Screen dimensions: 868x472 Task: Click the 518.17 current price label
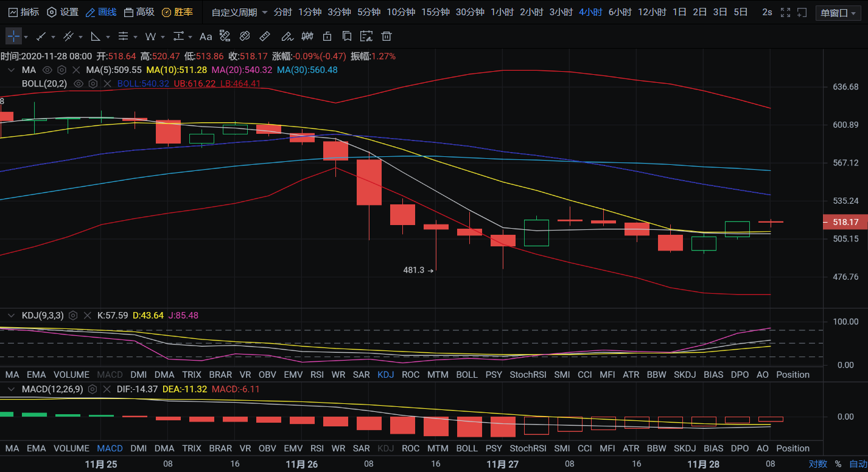845,223
